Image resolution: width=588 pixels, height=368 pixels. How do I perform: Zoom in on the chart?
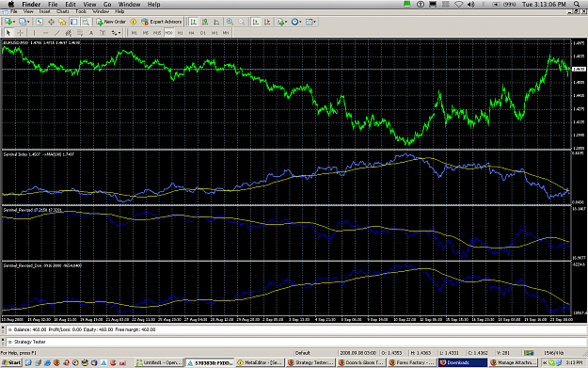click(230, 22)
